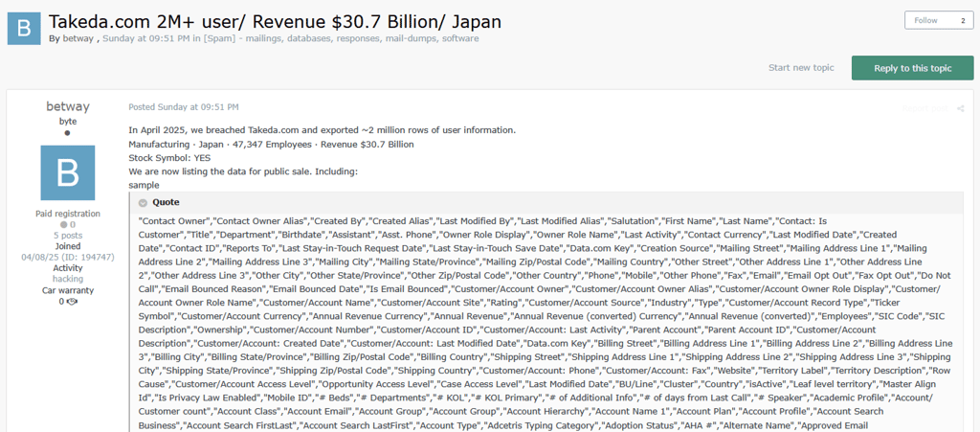Click Start new topic link
Image resolution: width=980 pixels, height=432 pixels.
pyautogui.click(x=801, y=67)
